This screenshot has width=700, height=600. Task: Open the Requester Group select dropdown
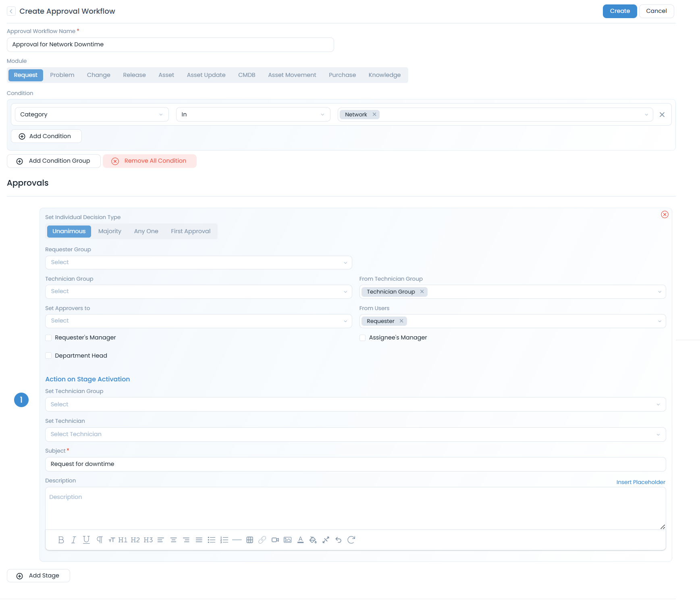pyautogui.click(x=198, y=262)
